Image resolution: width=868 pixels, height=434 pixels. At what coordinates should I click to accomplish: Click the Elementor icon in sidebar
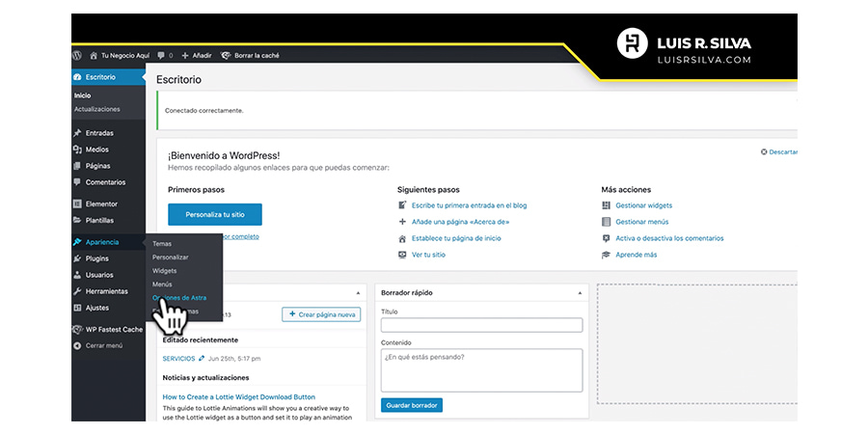pos(77,203)
